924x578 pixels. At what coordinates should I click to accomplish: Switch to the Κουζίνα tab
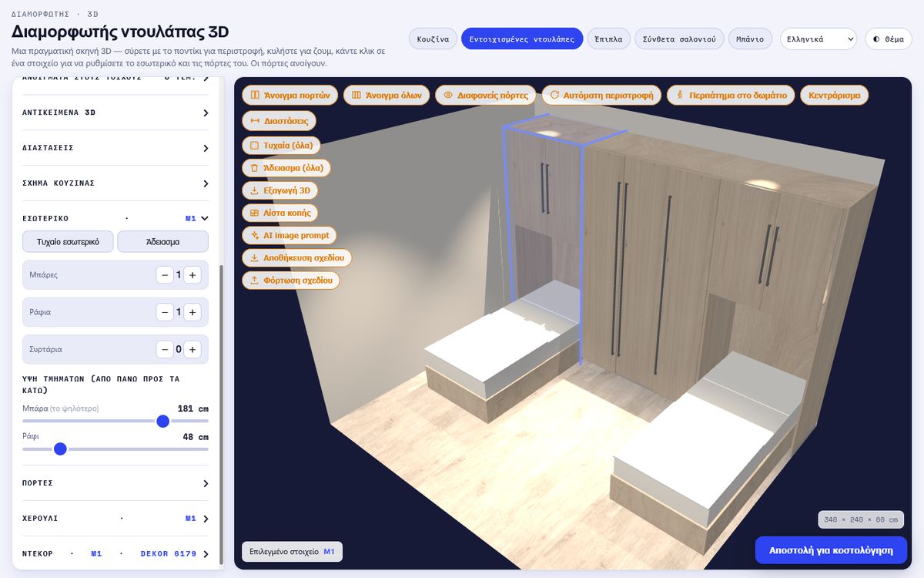(x=433, y=39)
